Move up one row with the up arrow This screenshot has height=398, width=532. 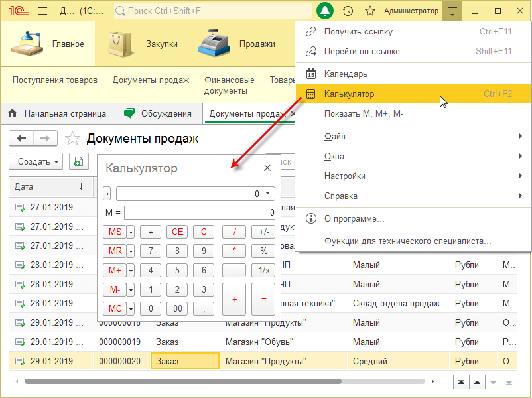pyautogui.click(x=477, y=382)
